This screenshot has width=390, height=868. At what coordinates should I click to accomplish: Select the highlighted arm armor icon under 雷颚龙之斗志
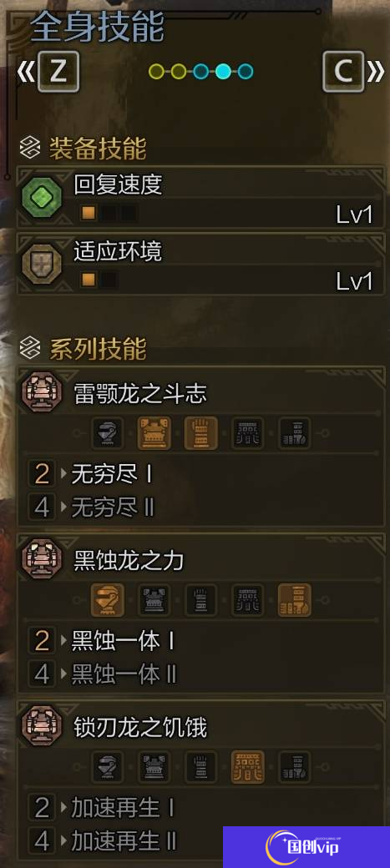coord(200,433)
